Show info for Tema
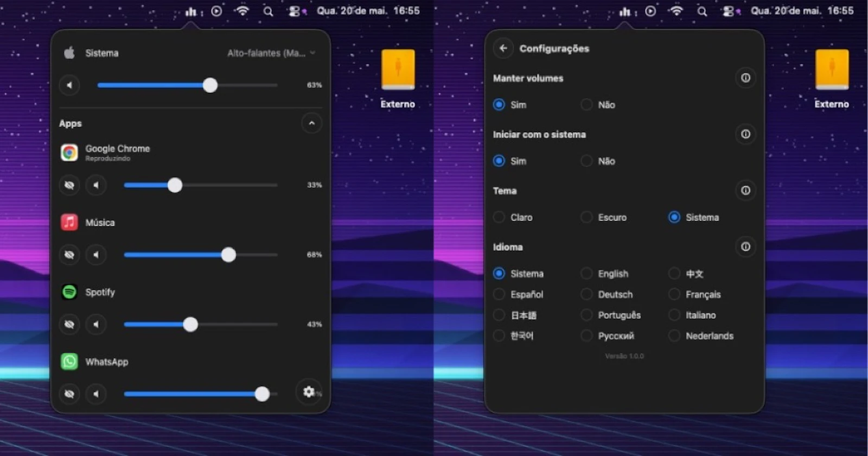The image size is (868, 456). click(746, 191)
